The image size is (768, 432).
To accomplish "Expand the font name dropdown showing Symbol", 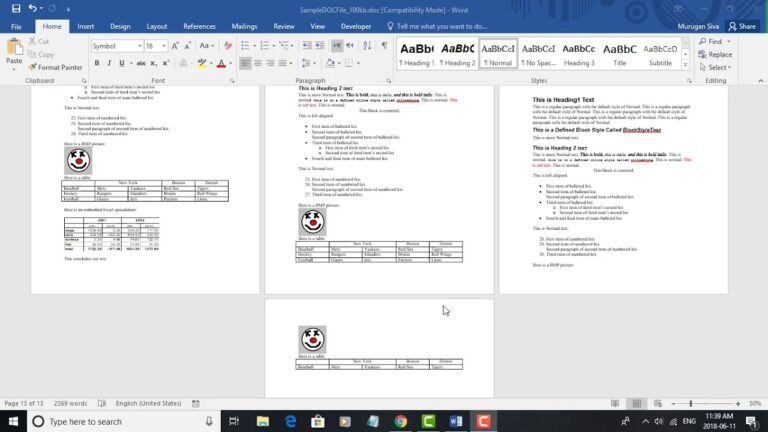I will [x=140, y=46].
